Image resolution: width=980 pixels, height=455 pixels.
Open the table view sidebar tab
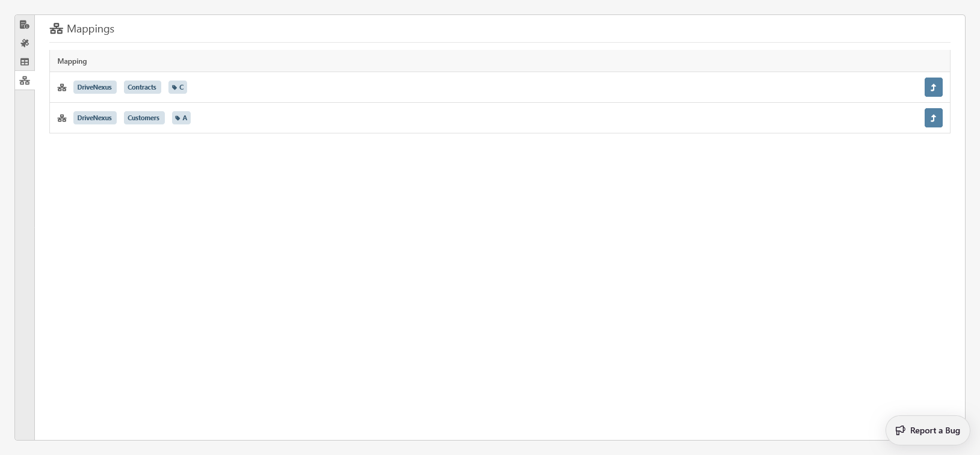(x=25, y=62)
